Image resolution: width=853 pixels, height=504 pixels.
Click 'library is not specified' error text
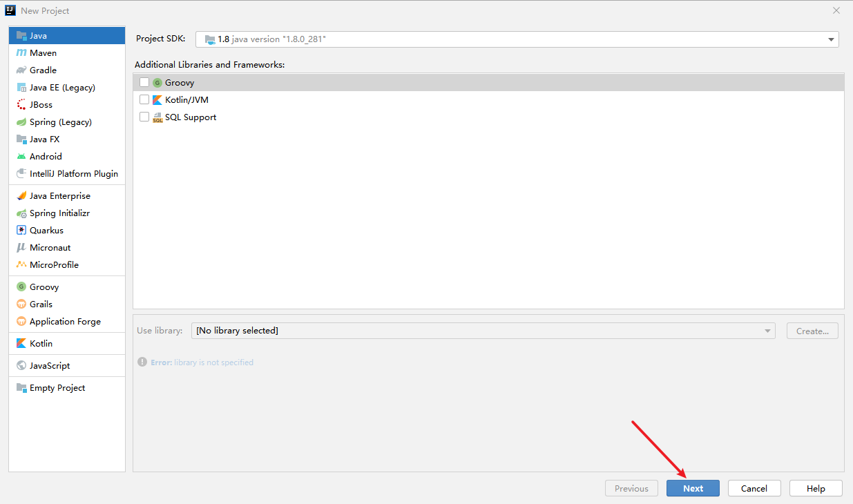click(213, 362)
